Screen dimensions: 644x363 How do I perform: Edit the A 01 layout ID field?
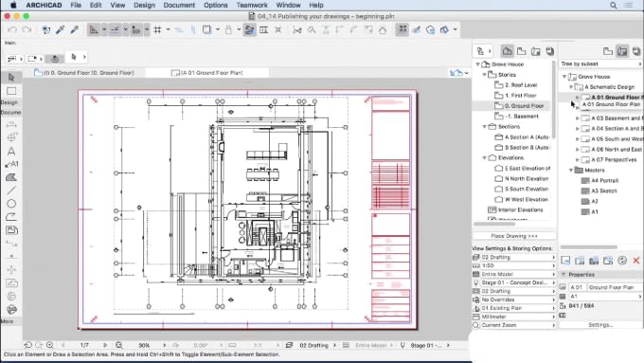[x=577, y=287]
